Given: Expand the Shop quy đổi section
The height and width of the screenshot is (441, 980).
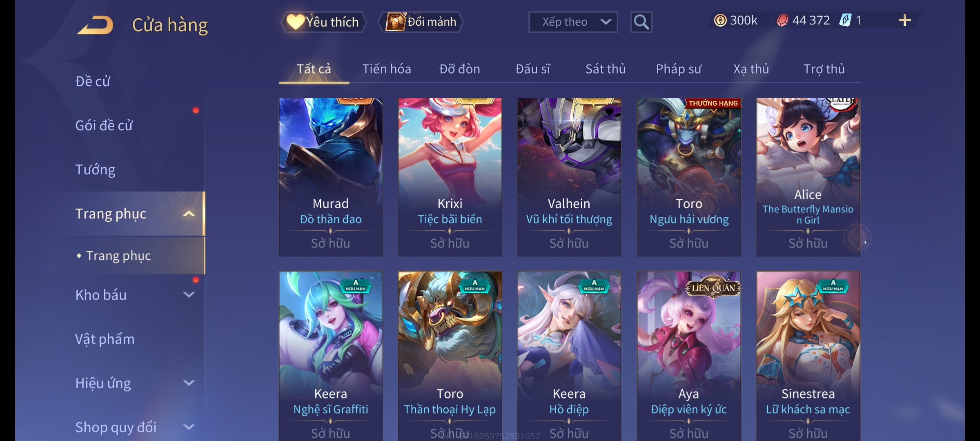Looking at the screenshot, I should (x=189, y=427).
